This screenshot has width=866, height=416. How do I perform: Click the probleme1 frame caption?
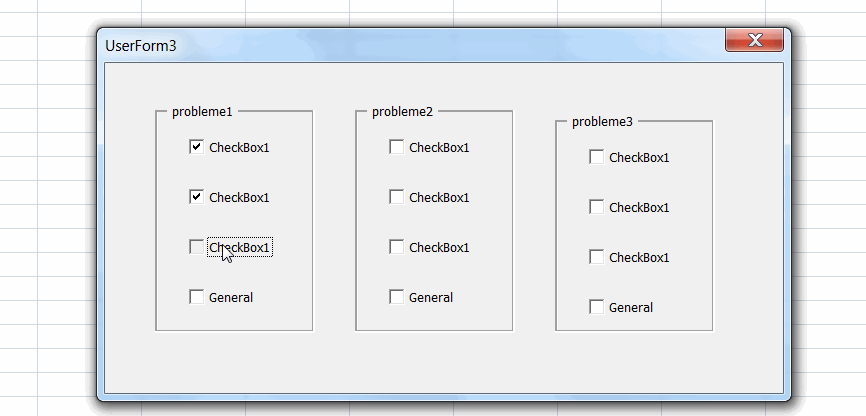tap(202, 112)
